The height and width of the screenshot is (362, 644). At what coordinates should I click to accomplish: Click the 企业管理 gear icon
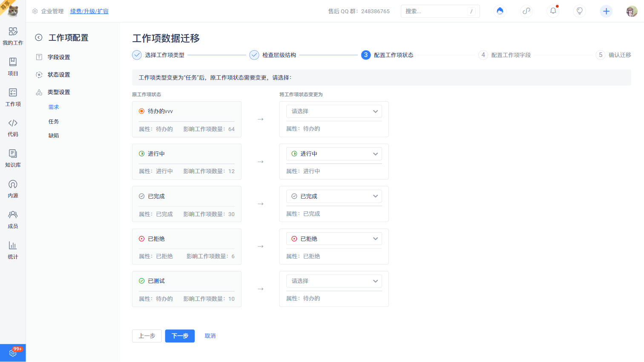click(x=35, y=11)
